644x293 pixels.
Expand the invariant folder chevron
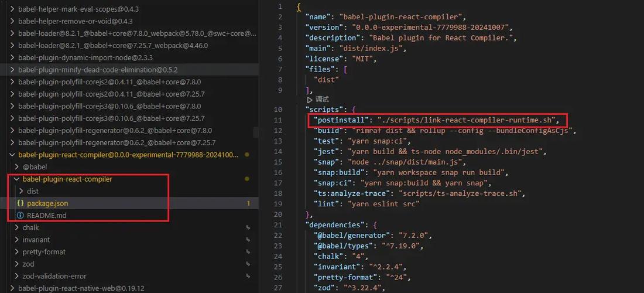pyautogui.click(x=16, y=240)
